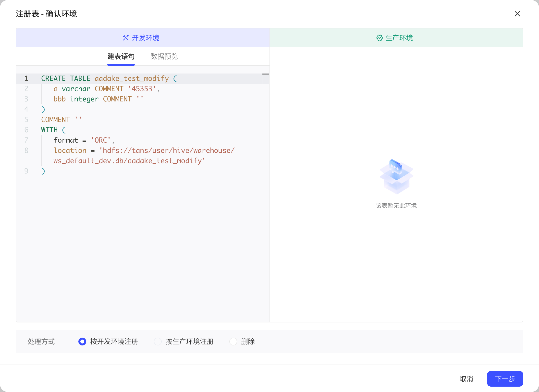Viewport: 539px width, 392px height.
Task: Click the a varchar COMMENT '45353' line
Action: coord(107,89)
